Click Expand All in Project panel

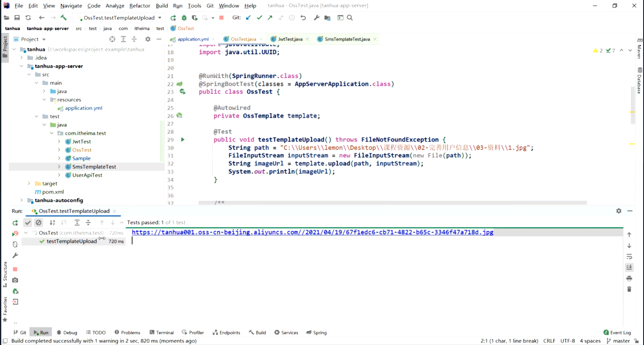123,39
